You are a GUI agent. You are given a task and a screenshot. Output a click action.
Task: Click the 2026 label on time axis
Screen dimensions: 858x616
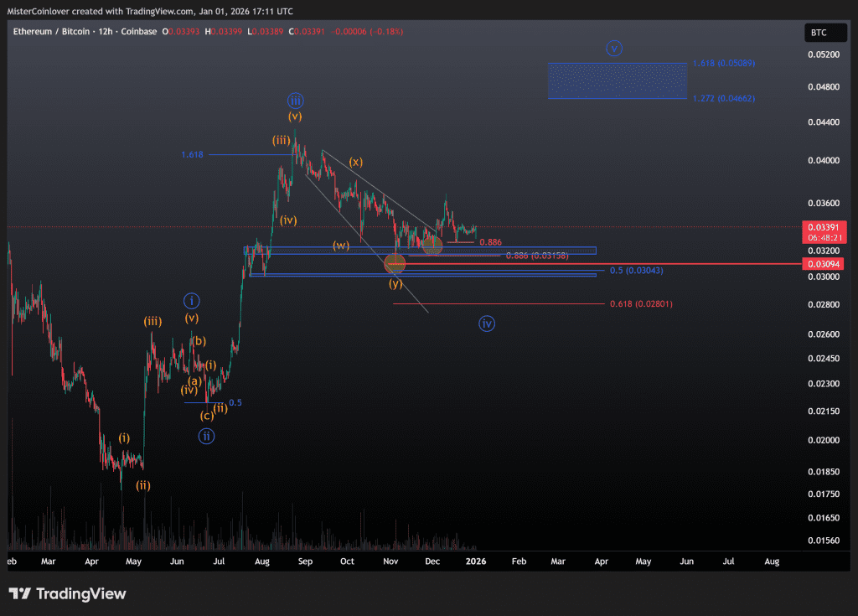[475, 561]
